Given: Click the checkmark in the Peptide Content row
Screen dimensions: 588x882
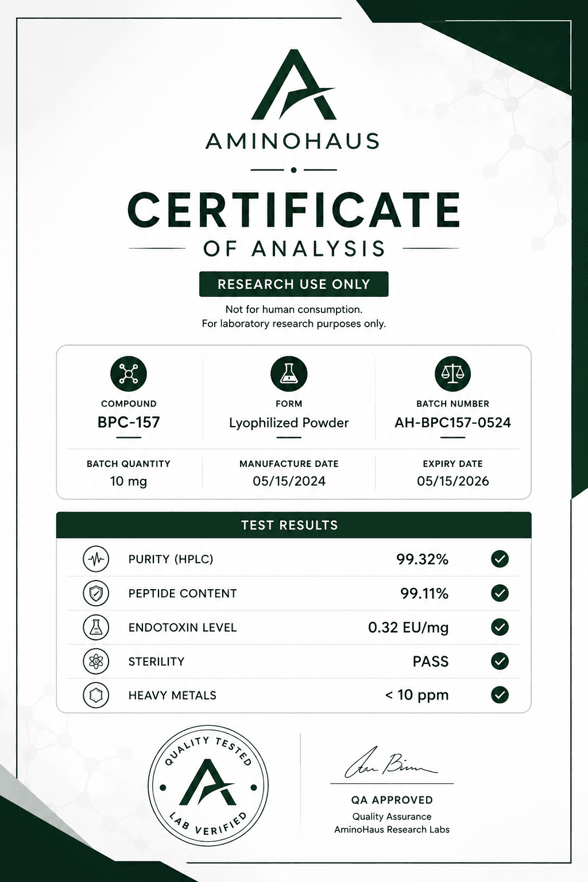Looking at the screenshot, I should [500, 593].
